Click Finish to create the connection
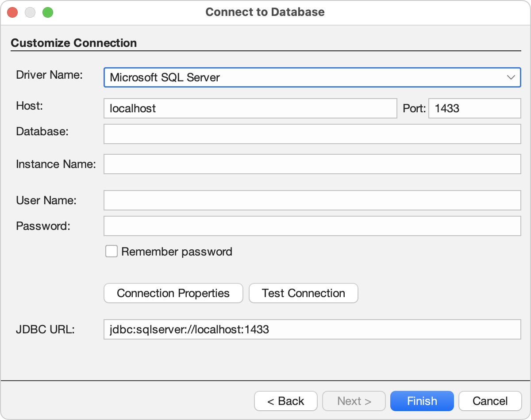This screenshot has width=531, height=420. tap(422, 401)
